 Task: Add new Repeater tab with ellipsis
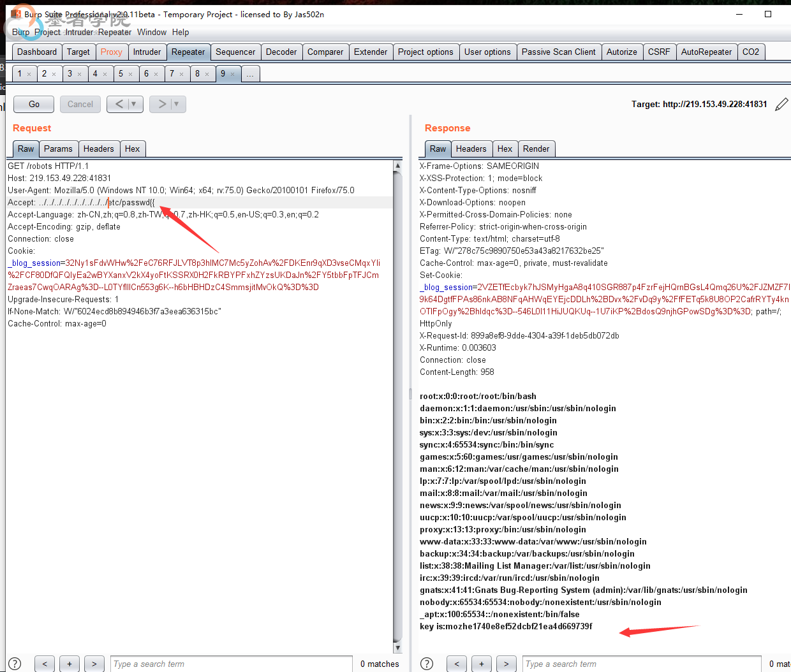(x=250, y=74)
